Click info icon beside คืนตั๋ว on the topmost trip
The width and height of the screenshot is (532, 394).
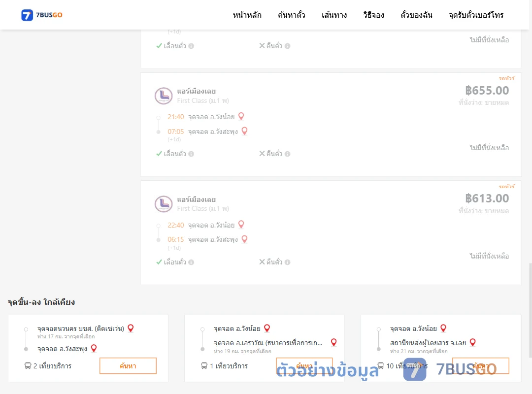click(287, 46)
